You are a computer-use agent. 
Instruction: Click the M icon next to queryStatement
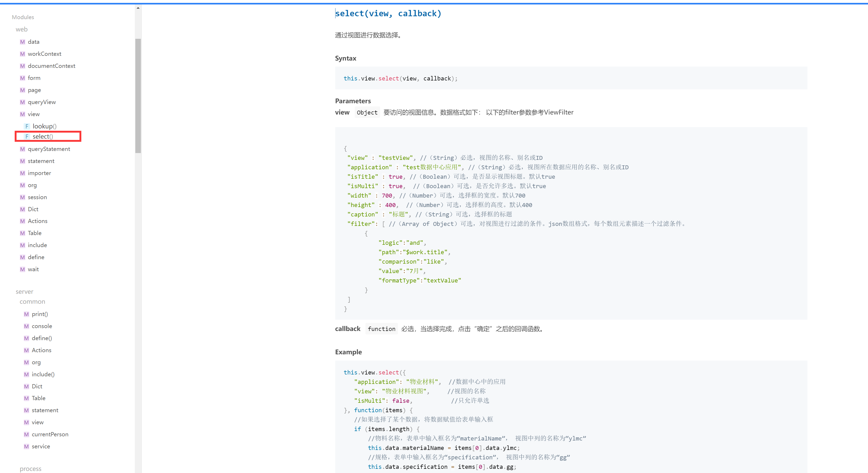[x=22, y=149]
